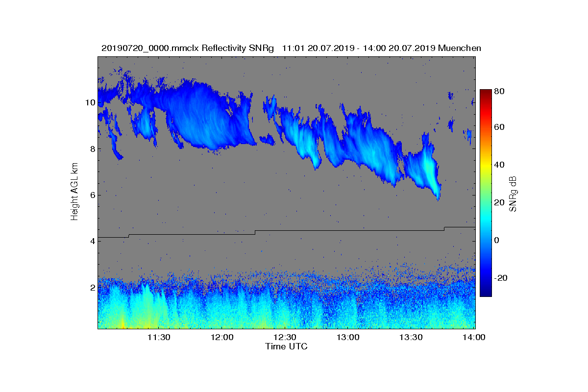Click the colorbar value 20 (positive)
The image size is (588, 392).
click(500, 203)
